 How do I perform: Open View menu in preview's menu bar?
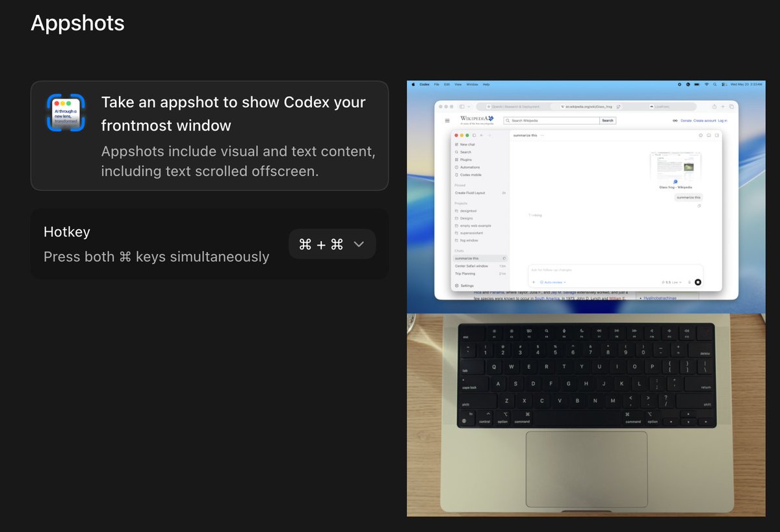tap(458, 84)
